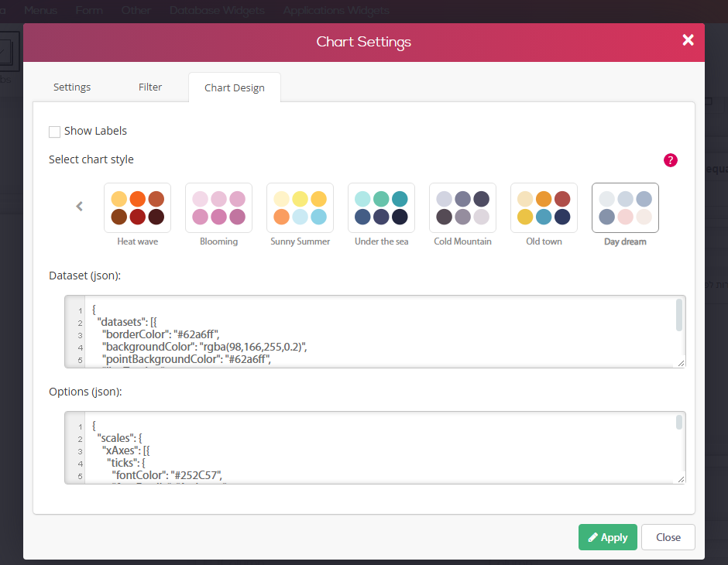The height and width of the screenshot is (565, 728).
Task: Click the "xAxes" line in Options editor
Action: (125, 450)
